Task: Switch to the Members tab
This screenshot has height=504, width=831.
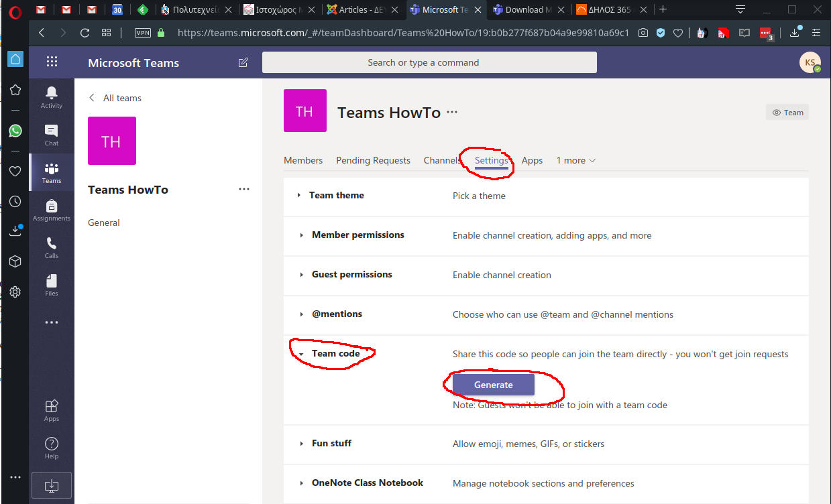Action: pos(303,161)
